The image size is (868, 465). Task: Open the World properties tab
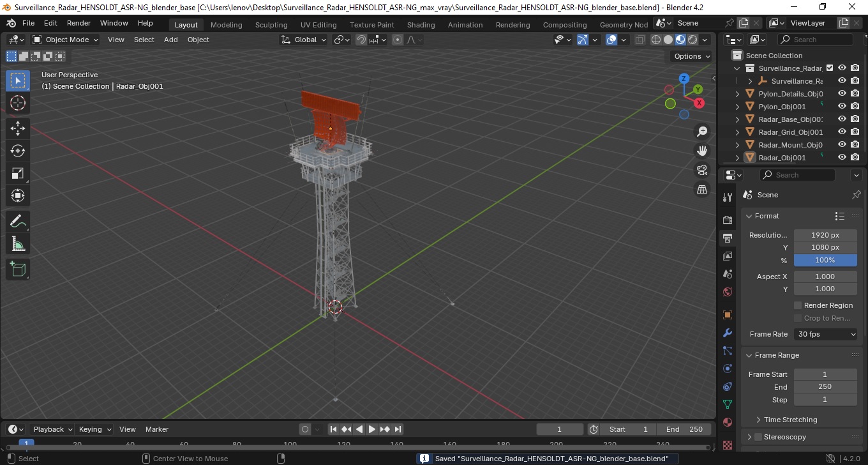pyautogui.click(x=727, y=292)
